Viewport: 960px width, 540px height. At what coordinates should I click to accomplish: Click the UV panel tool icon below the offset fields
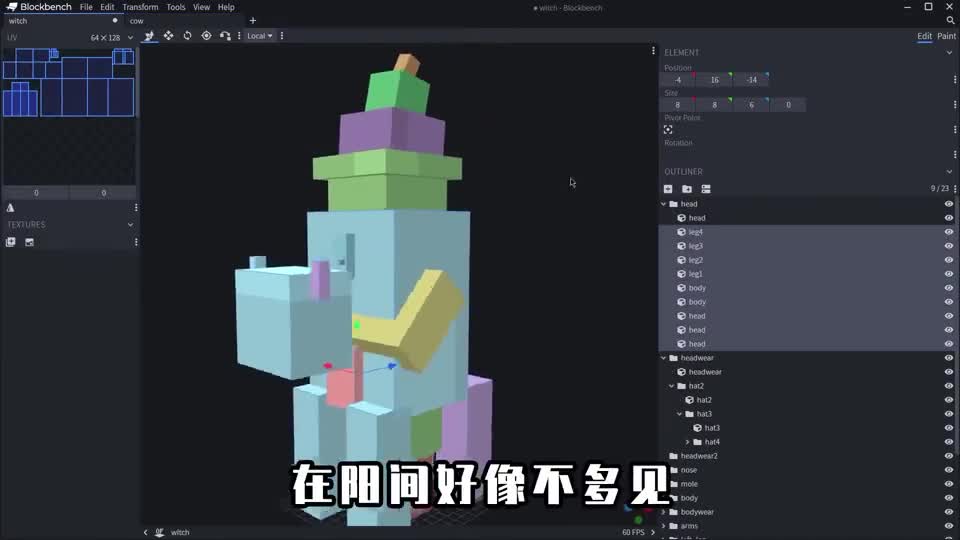[10, 208]
